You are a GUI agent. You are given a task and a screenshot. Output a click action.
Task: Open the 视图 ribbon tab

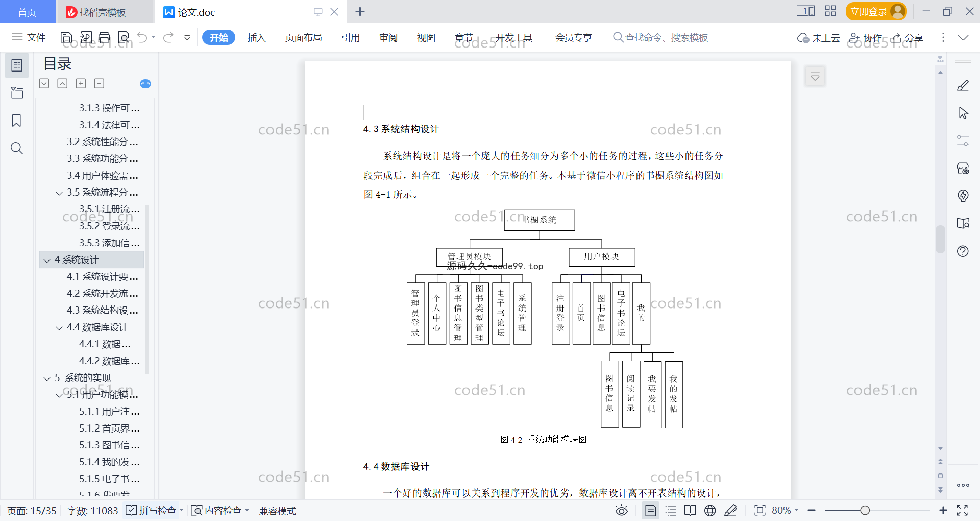pos(426,37)
